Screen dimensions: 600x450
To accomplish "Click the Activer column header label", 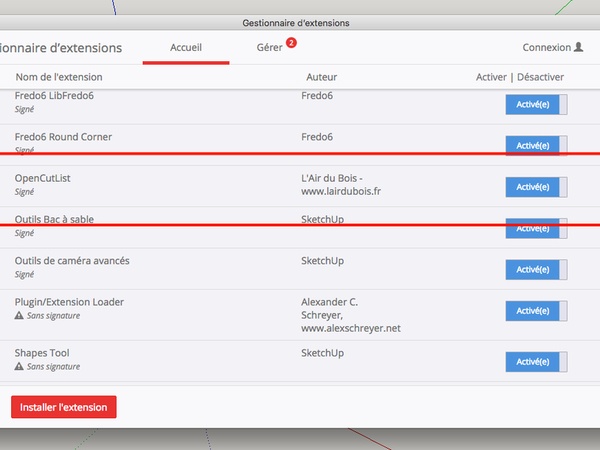I will coord(491,77).
